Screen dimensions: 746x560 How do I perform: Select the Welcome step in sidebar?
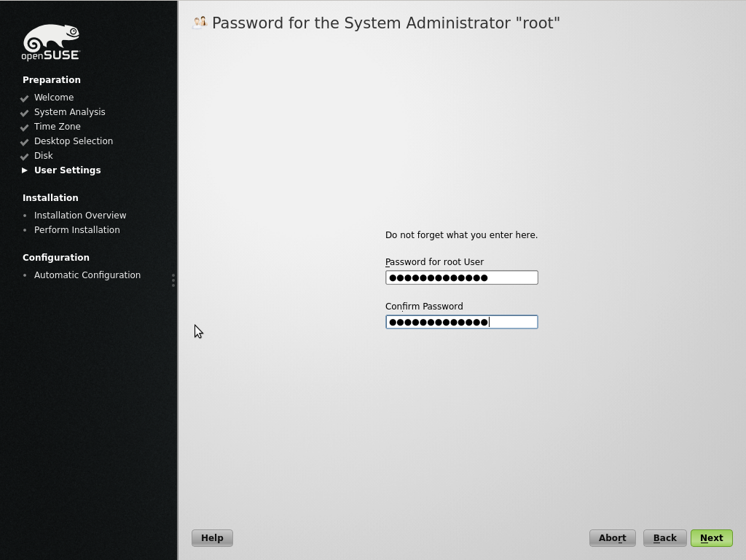click(54, 98)
